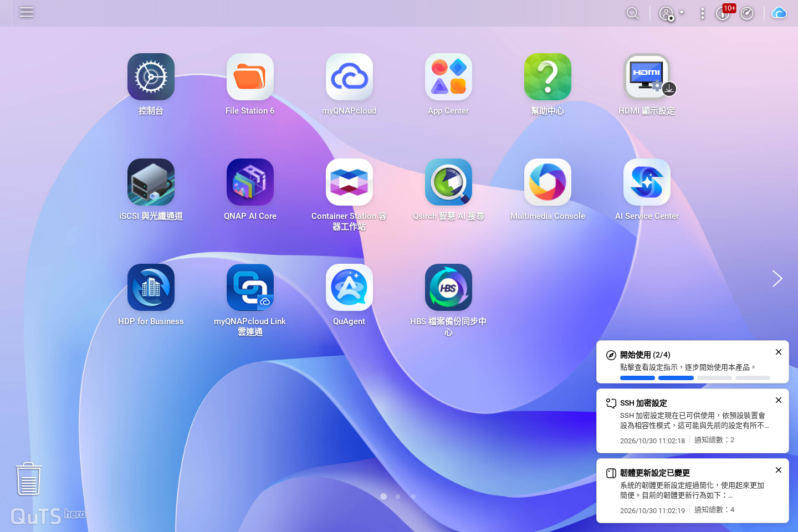Open the search magnifier in top bar
Viewport: 798px width, 532px height.
coord(632,13)
